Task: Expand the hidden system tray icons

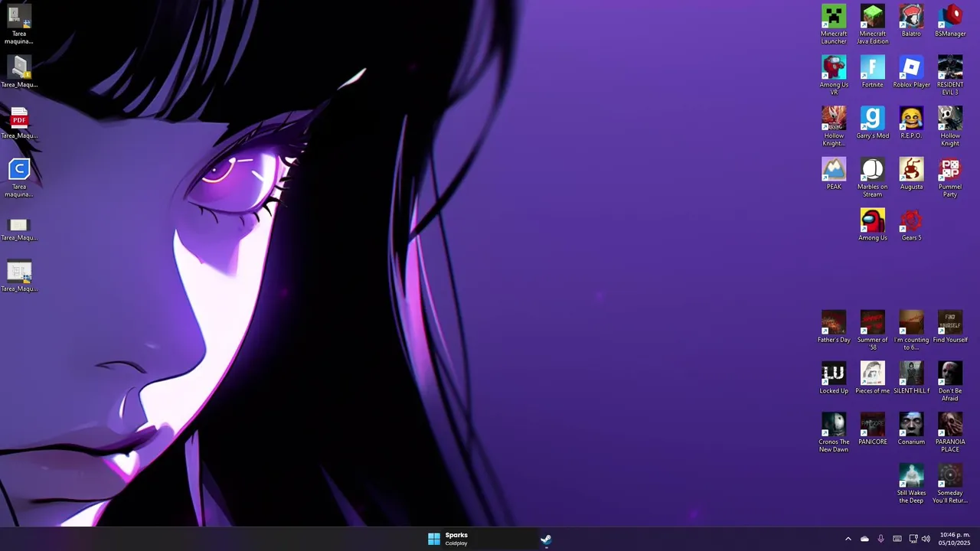Action: [x=848, y=540]
